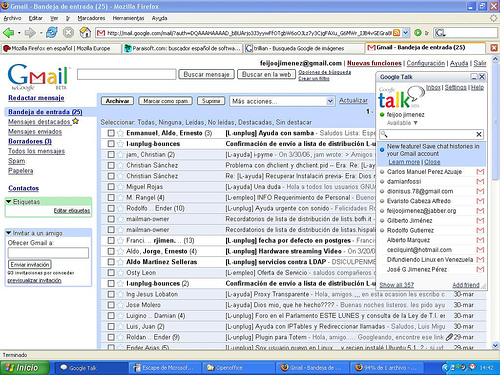Click mail icon beside Alberto Marquez

click(x=480, y=240)
